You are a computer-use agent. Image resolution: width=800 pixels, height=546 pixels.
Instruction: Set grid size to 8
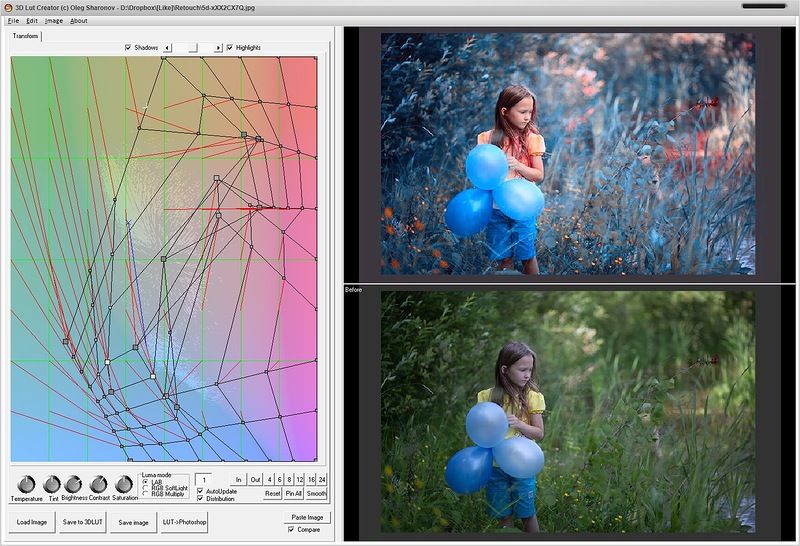coord(289,480)
